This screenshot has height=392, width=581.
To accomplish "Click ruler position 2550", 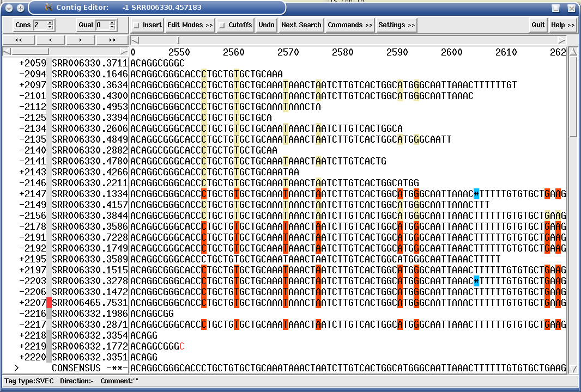I will coord(179,52).
